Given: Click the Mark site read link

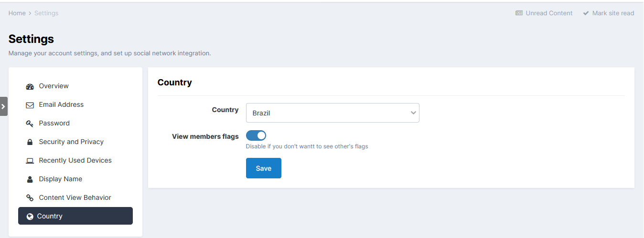Looking at the screenshot, I should click(613, 13).
